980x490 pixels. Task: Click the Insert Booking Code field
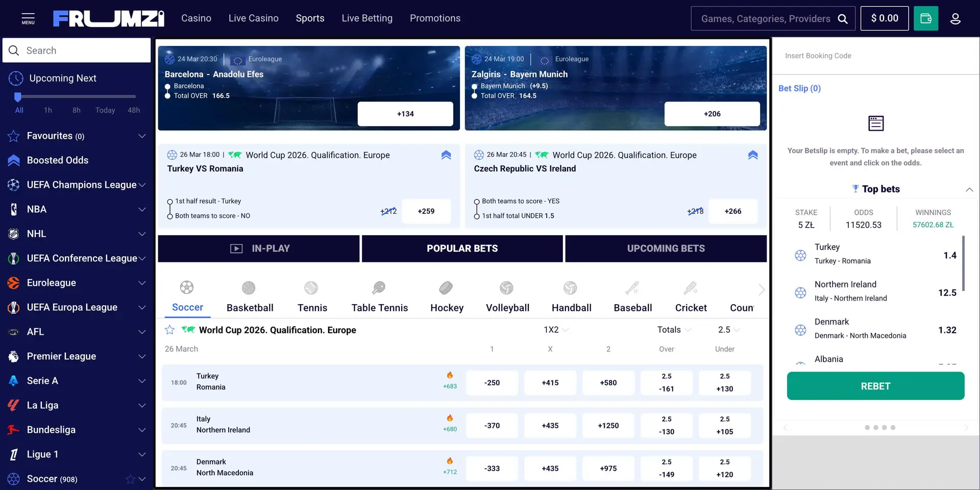coord(875,56)
